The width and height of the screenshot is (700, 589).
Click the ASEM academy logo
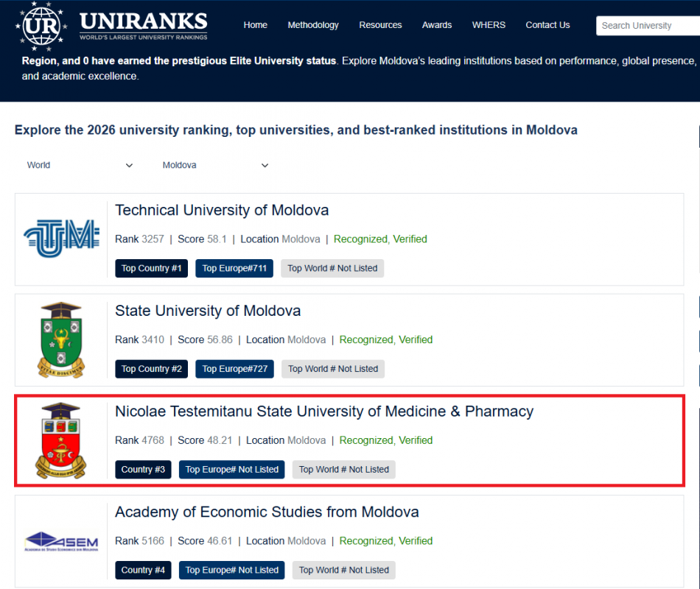click(61, 541)
